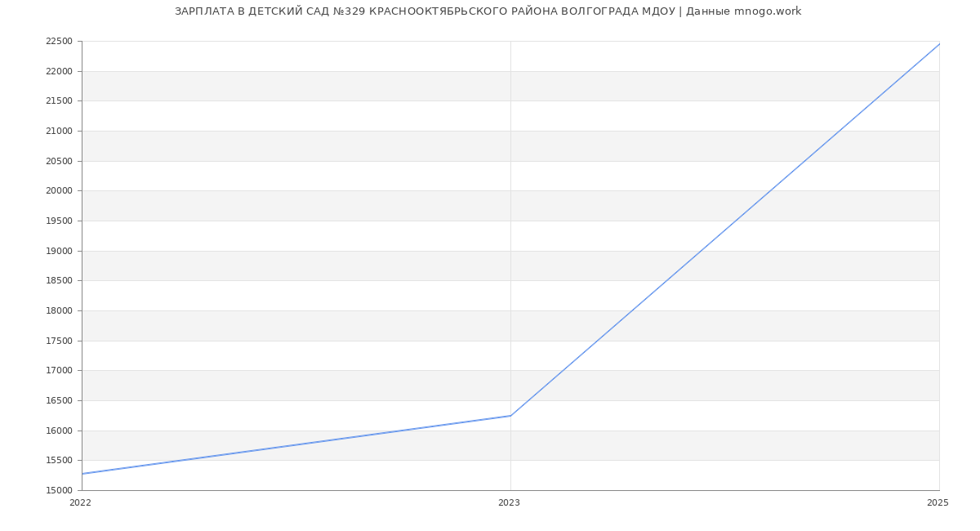Select the line's starting point at 2022
The image size is (980, 531).
click(82, 474)
